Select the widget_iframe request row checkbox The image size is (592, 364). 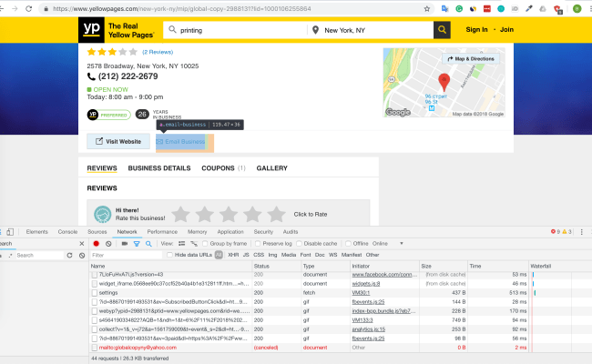[95, 284]
